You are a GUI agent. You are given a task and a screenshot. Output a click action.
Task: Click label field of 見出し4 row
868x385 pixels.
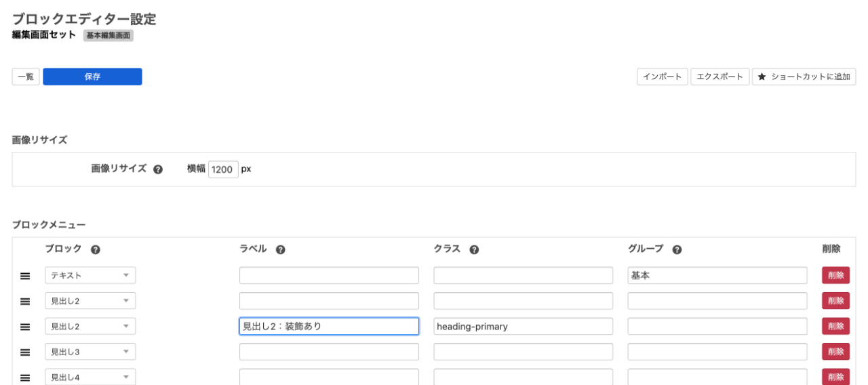pyautogui.click(x=329, y=377)
